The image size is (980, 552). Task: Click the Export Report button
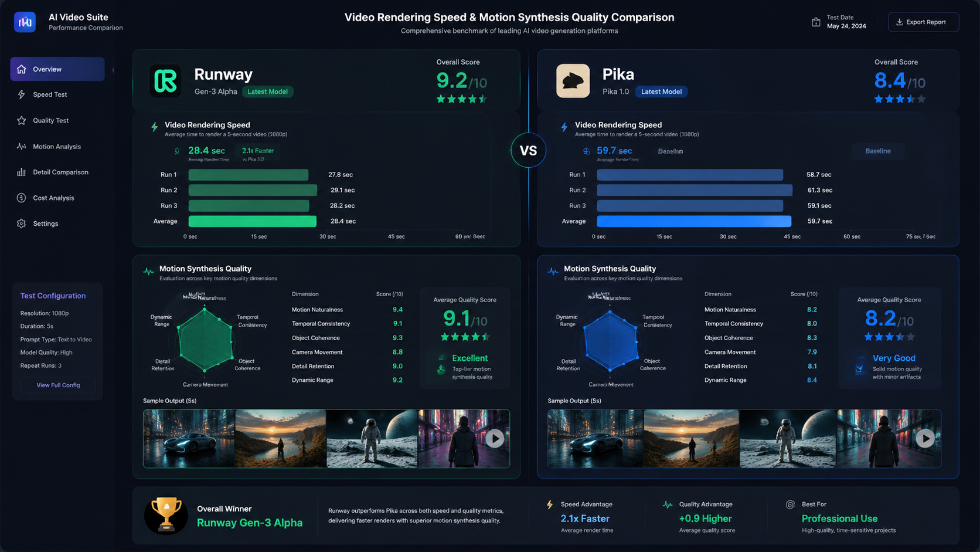(x=923, y=22)
